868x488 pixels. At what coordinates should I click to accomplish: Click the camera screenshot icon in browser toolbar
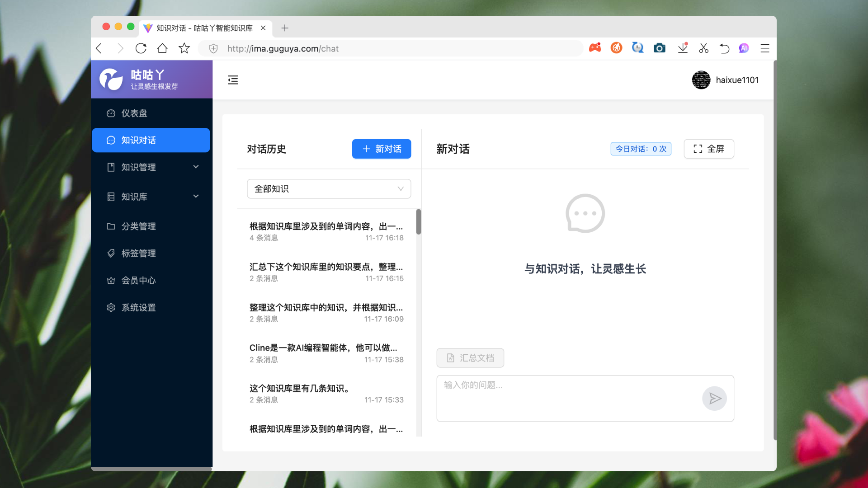[x=659, y=48]
